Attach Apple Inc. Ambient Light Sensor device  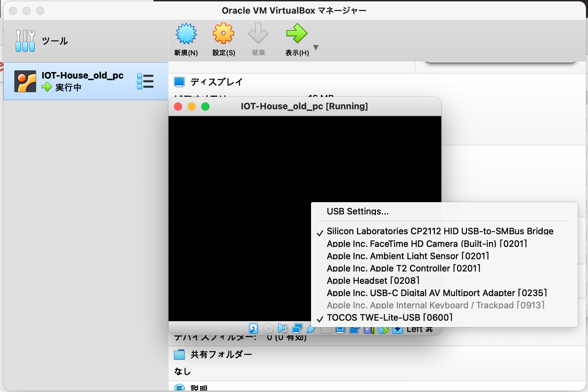tap(444, 256)
